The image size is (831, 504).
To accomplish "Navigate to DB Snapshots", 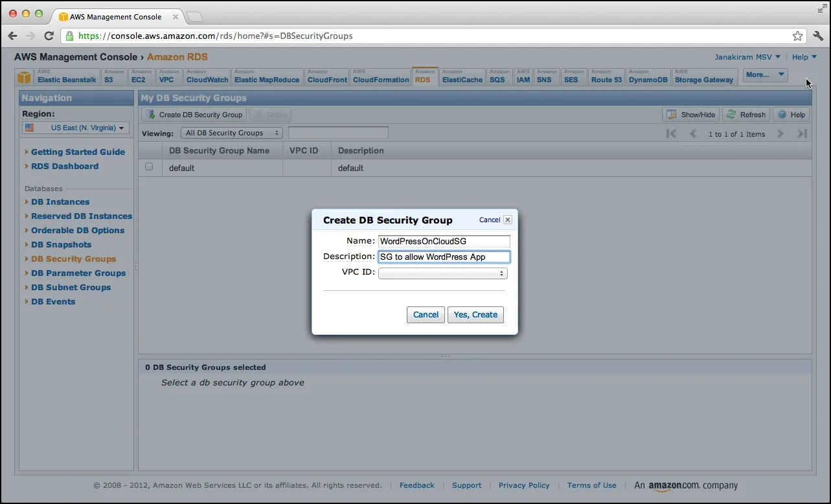I will 62,244.
